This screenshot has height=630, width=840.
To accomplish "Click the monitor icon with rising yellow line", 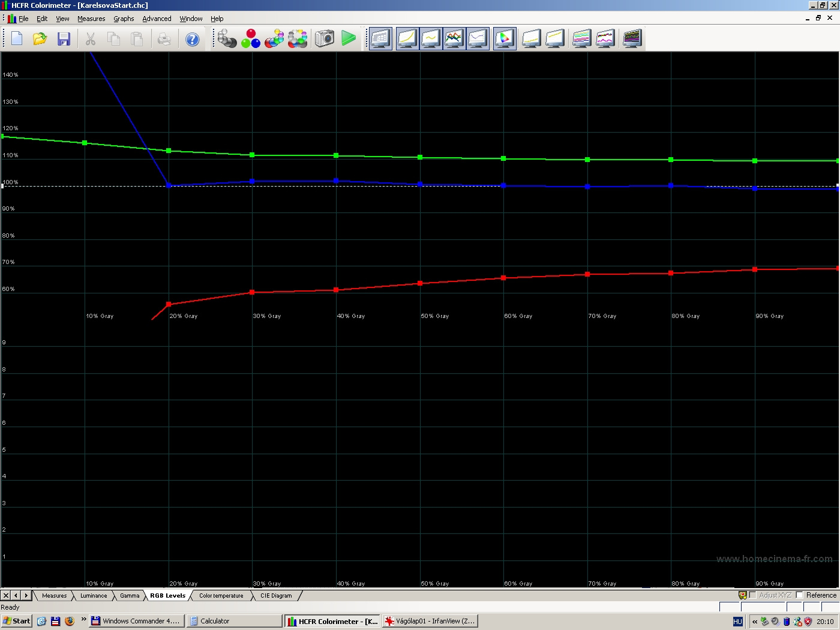I will tap(555, 39).
